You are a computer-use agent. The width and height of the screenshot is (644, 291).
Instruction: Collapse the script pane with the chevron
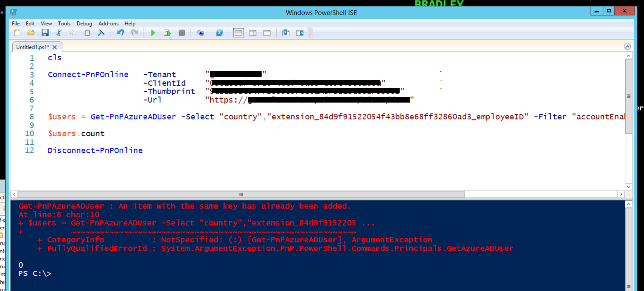point(628,46)
